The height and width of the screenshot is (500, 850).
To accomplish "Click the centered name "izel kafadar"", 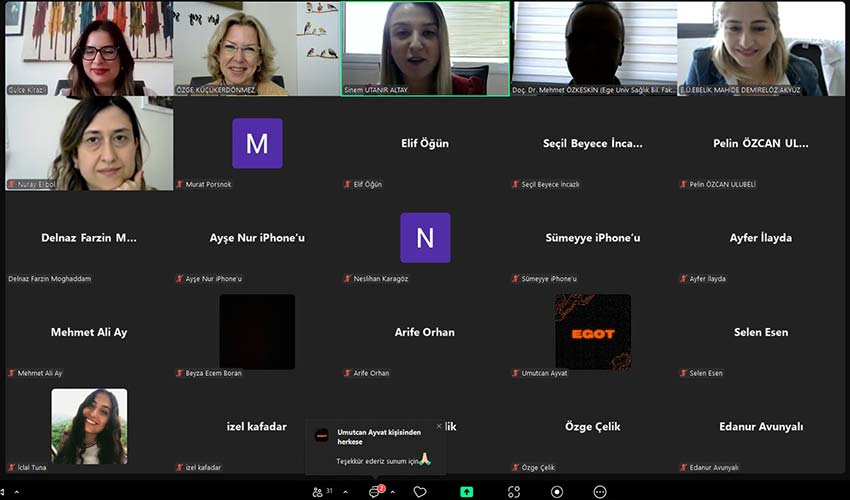I will [257, 426].
